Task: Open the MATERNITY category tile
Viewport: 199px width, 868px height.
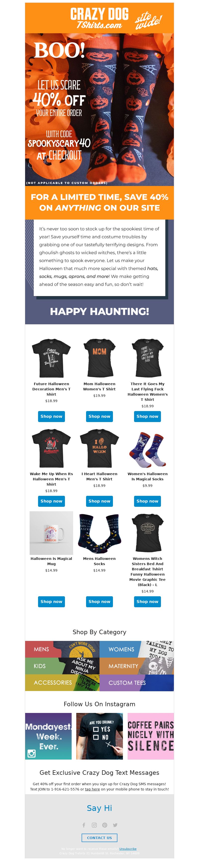Action: click(137, 666)
